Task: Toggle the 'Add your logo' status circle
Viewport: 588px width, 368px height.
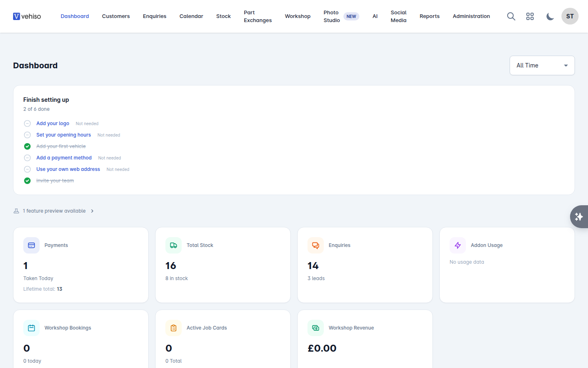Action: click(x=27, y=123)
